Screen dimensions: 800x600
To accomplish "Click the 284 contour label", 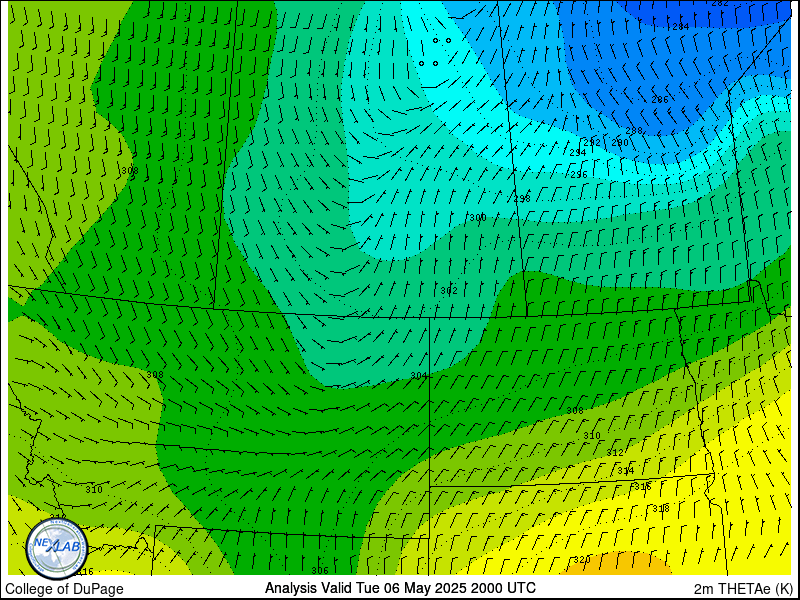I will (681, 27).
